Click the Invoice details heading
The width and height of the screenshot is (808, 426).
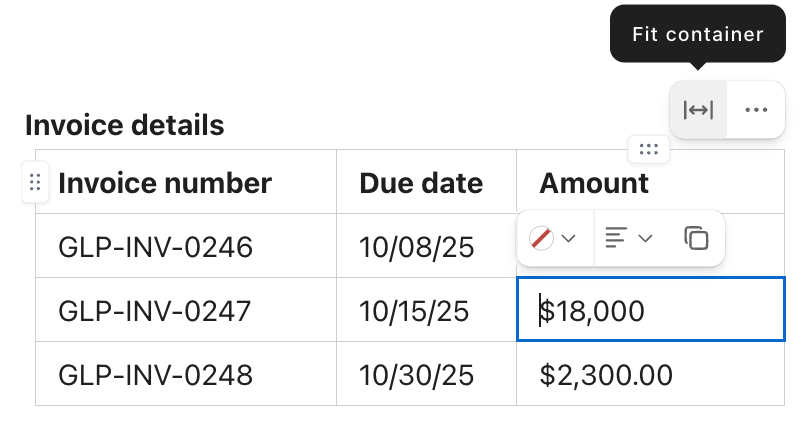click(x=124, y=125)
